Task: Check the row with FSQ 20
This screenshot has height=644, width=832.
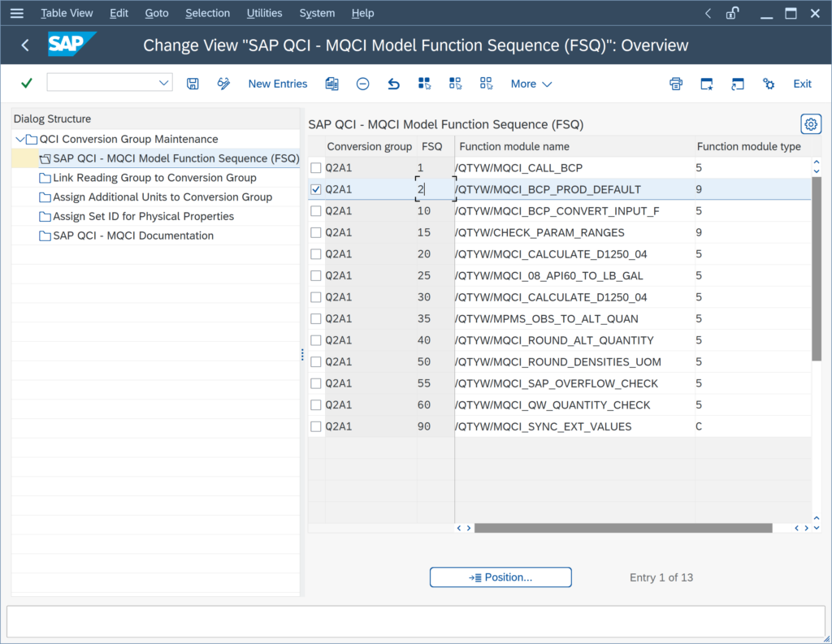Action: click(316, 254)
